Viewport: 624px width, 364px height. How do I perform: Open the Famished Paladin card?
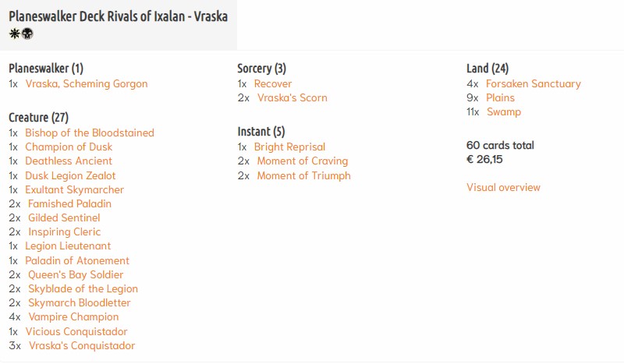pos(69,203)
